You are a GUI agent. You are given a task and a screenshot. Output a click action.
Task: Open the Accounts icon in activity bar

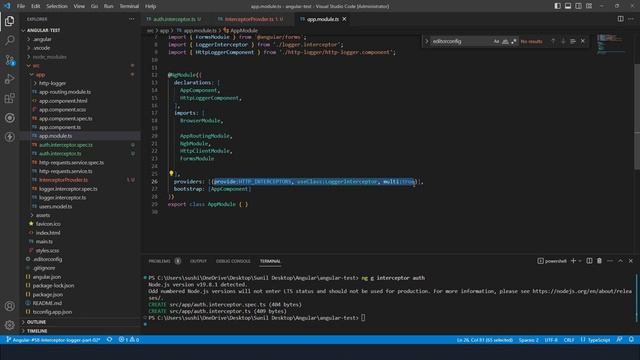[x=10, y=306]
